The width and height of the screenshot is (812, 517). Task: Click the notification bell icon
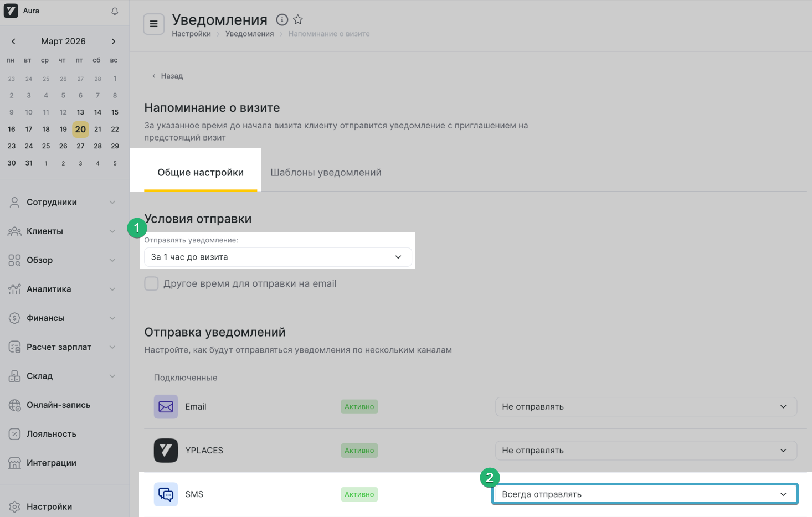(115, 11)
